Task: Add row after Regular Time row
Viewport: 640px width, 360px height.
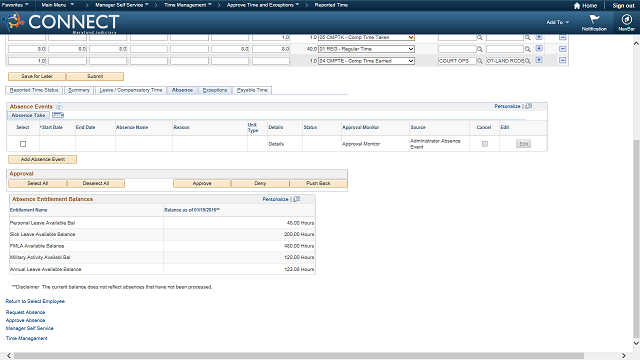Action: point(539,49)
